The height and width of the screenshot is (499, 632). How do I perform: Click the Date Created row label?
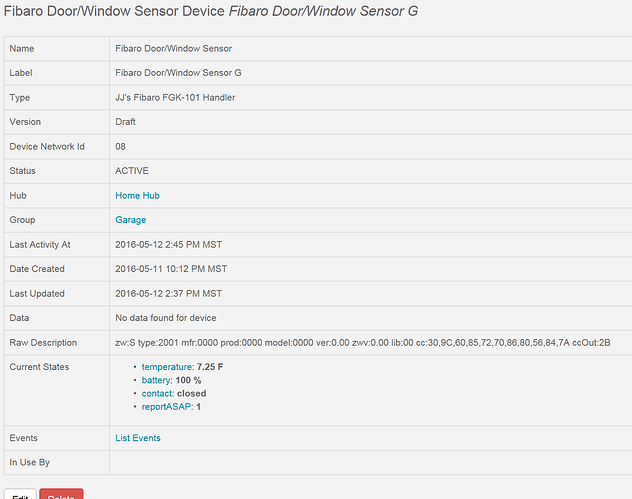(x=37, y=269)
